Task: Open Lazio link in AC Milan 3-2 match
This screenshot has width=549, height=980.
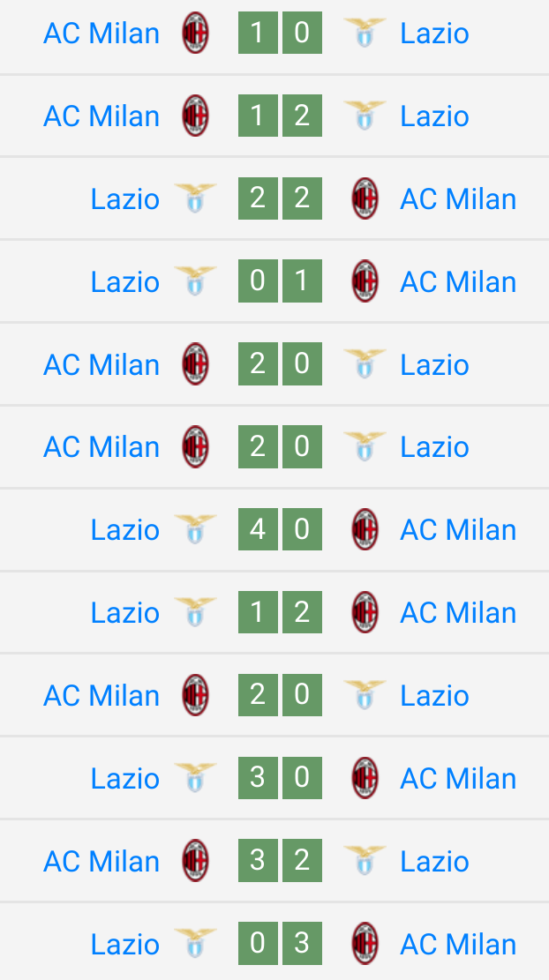Action: pyautogui.click(x=434, y=861)
